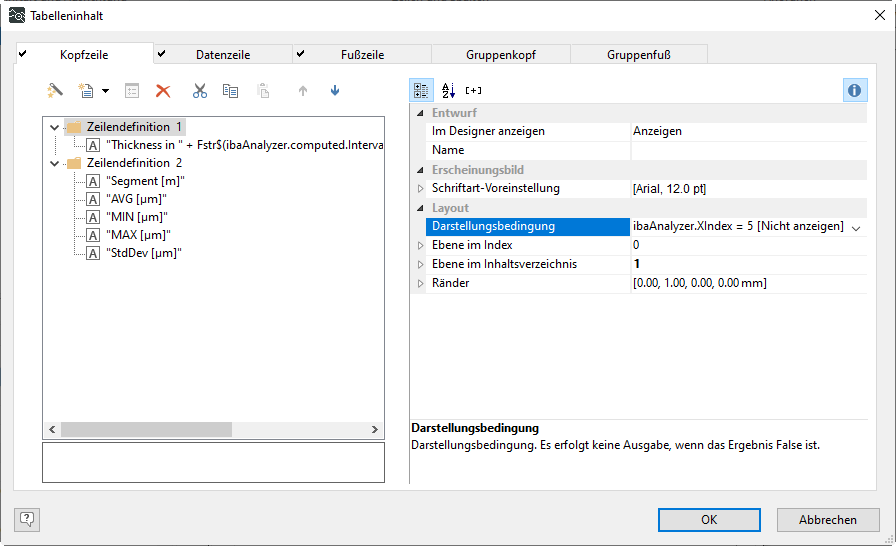Toggle the Datenzeile tab checkmark
The height and width of the screenshot is (546, 896).
tap(162, 54)
